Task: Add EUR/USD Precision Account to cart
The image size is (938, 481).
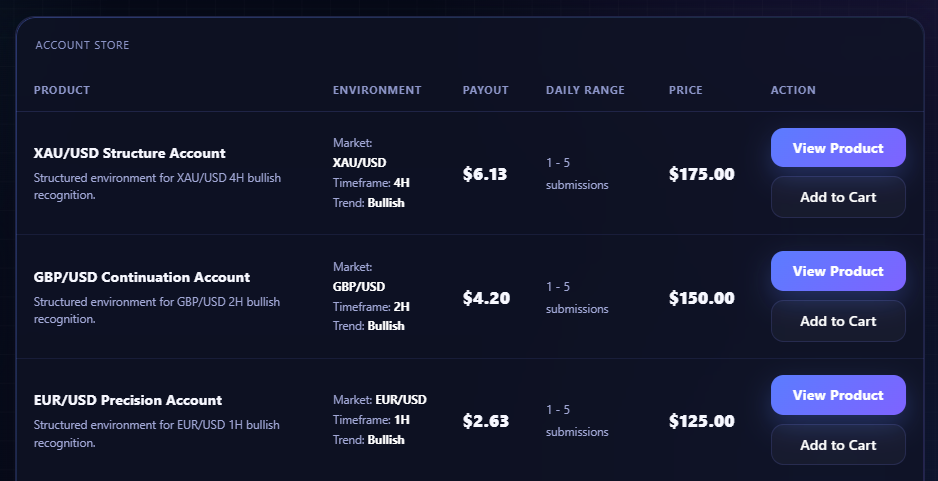Action: coord(838,445)
